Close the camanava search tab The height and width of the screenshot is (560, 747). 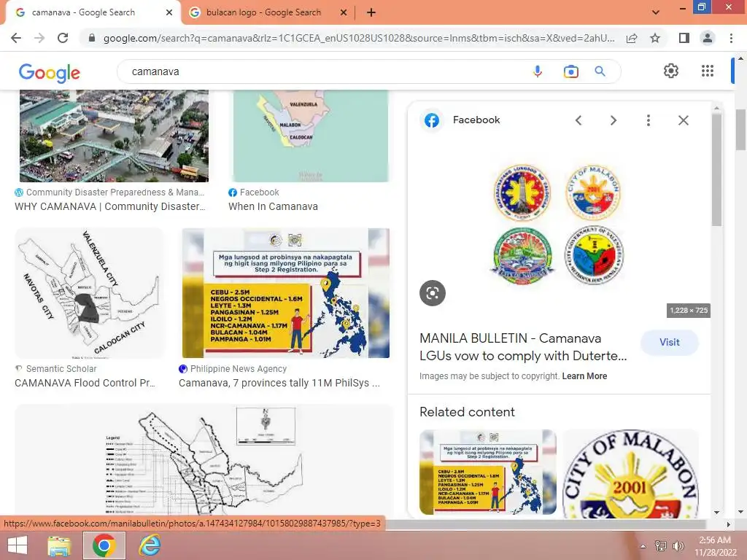169,13
